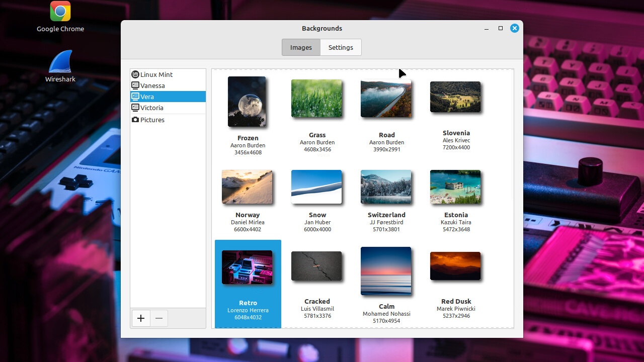
Task: Open the Pictures folder entry
Action: pyautogui.click(x=168, y=120)
